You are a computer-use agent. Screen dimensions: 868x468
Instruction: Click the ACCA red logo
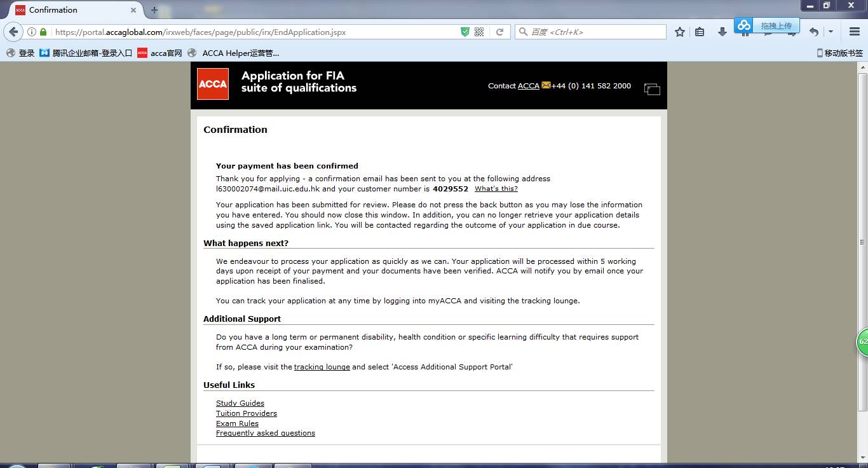[x=213, y=85]
